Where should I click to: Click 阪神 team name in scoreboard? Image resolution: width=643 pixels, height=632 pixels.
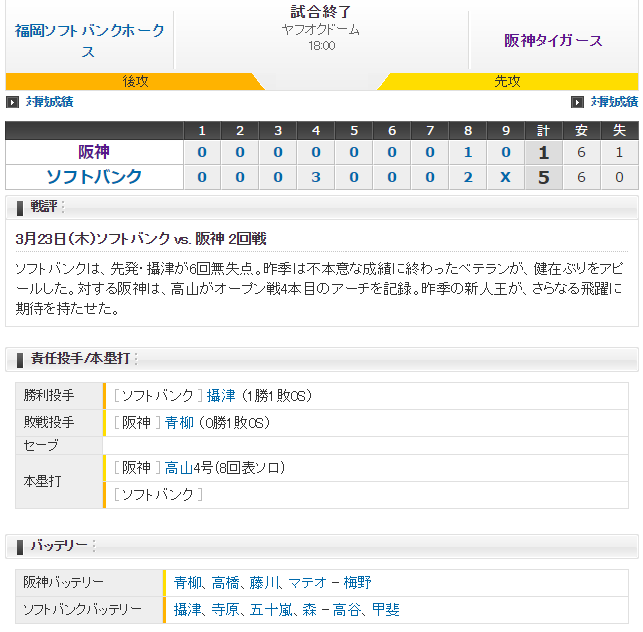[94, 152]
